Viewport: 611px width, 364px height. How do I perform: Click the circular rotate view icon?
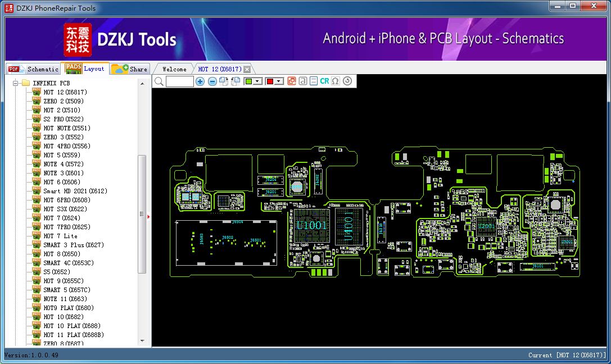tap(347, 81)
